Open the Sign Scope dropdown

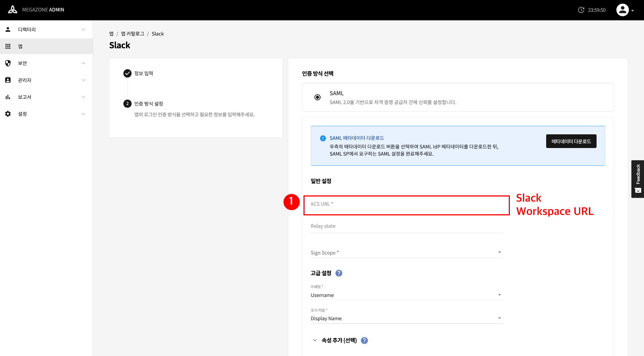pyautogui.click(x=407, y=252)
